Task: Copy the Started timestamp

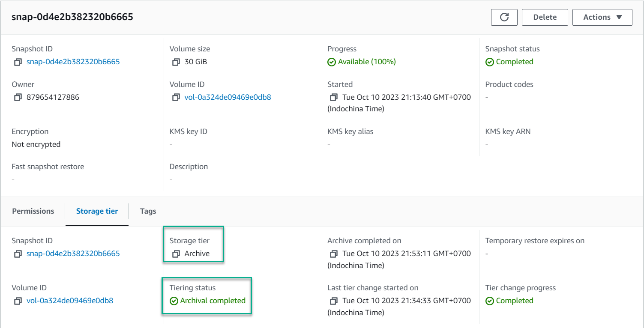Action: 334,98
